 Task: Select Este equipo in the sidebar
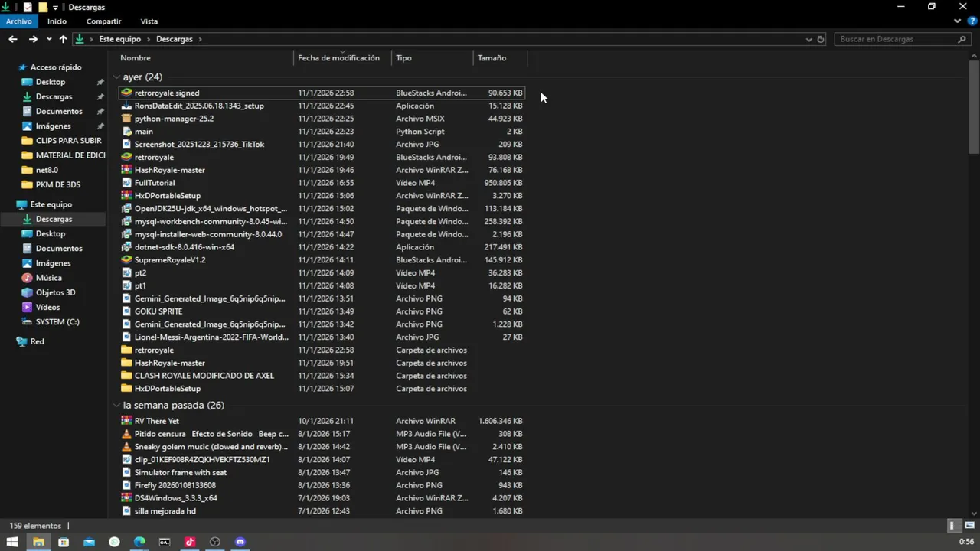coord(51,204)
